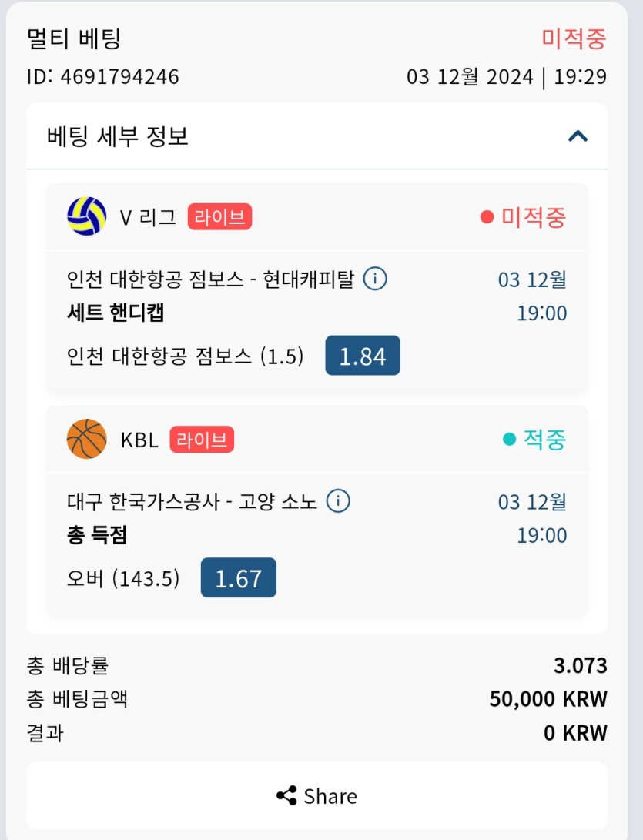Screen dimensions: 643x840
Task: Click the 1.84 odds button
Action: [363, 356]
